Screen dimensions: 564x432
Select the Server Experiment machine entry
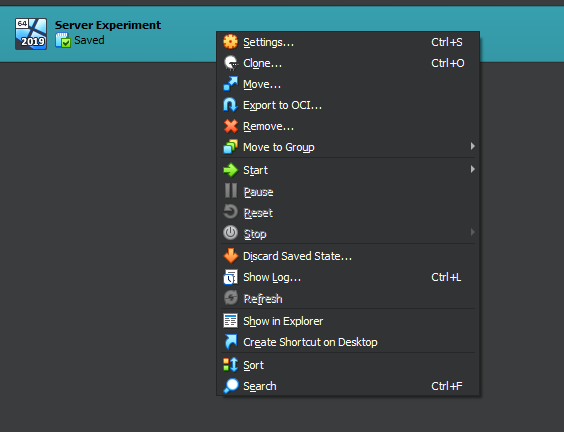coord(108,34)
